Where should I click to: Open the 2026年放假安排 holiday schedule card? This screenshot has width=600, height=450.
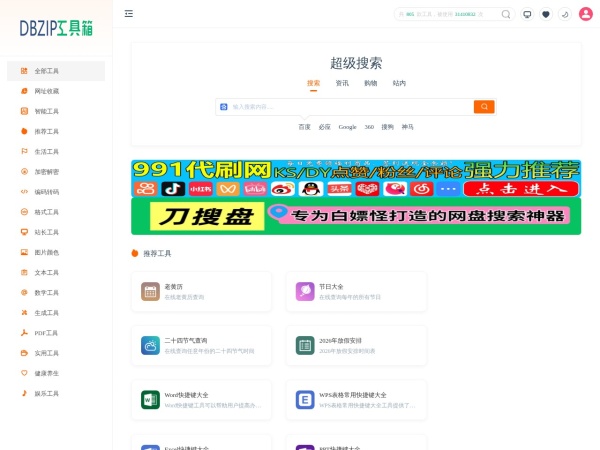[356, 346]
